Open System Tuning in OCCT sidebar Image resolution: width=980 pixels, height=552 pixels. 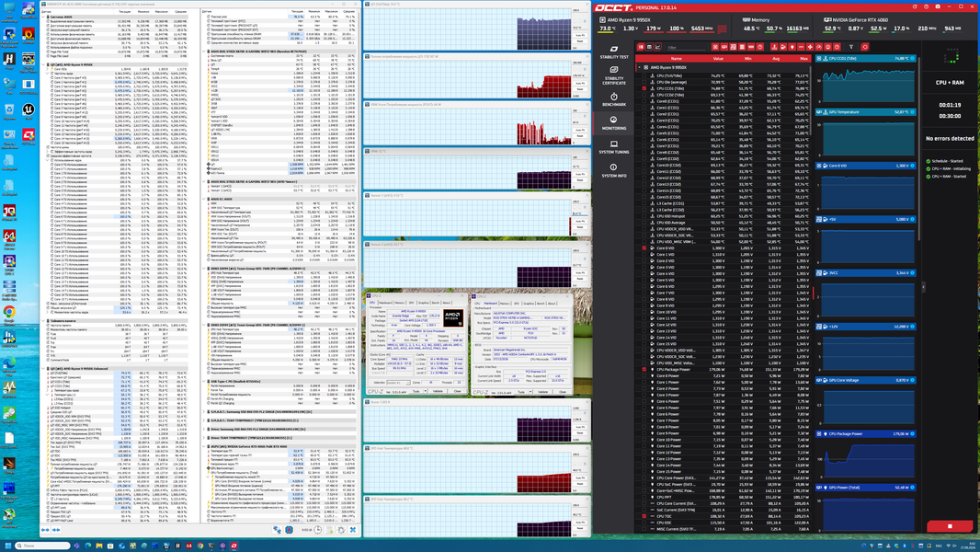[x=614, y=147]
